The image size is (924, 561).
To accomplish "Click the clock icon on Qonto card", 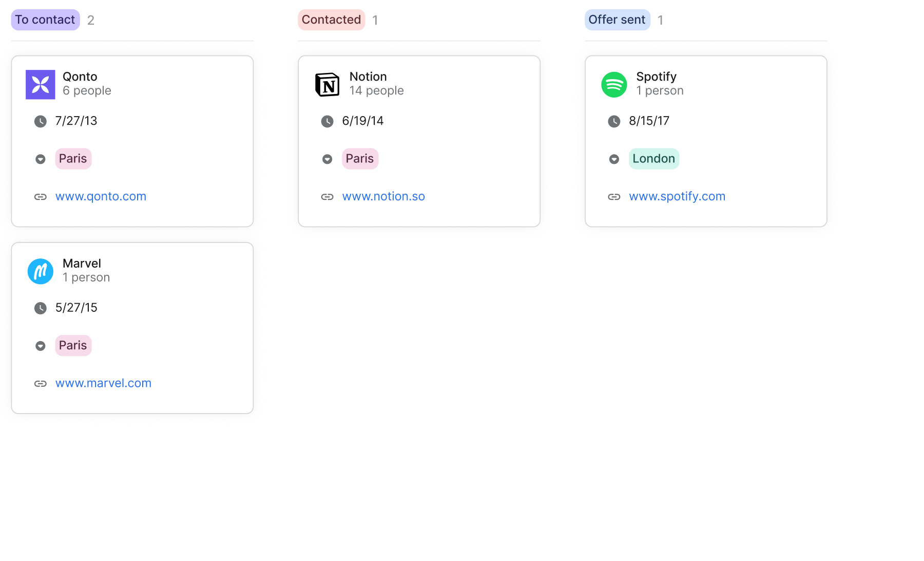I will point(41,121).
